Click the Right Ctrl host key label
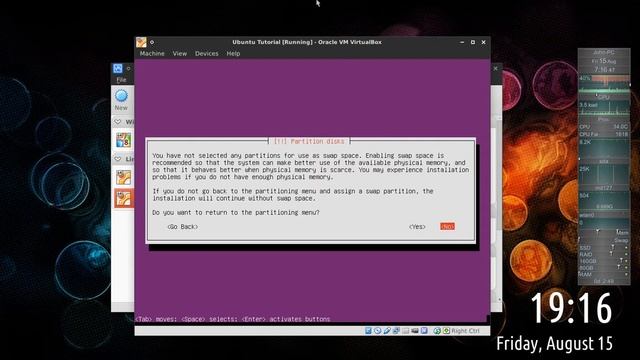Screen dimensions: 640x360 point(465,331)
